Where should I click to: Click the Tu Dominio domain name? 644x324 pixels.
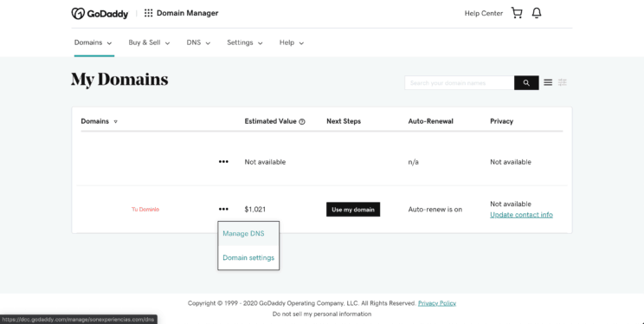[145, 210]
